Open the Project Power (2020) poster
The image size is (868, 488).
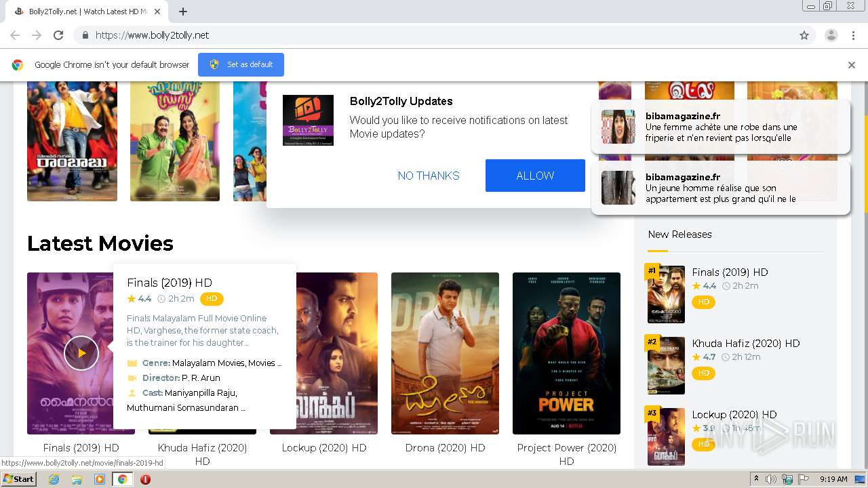[x=566, y=353]
